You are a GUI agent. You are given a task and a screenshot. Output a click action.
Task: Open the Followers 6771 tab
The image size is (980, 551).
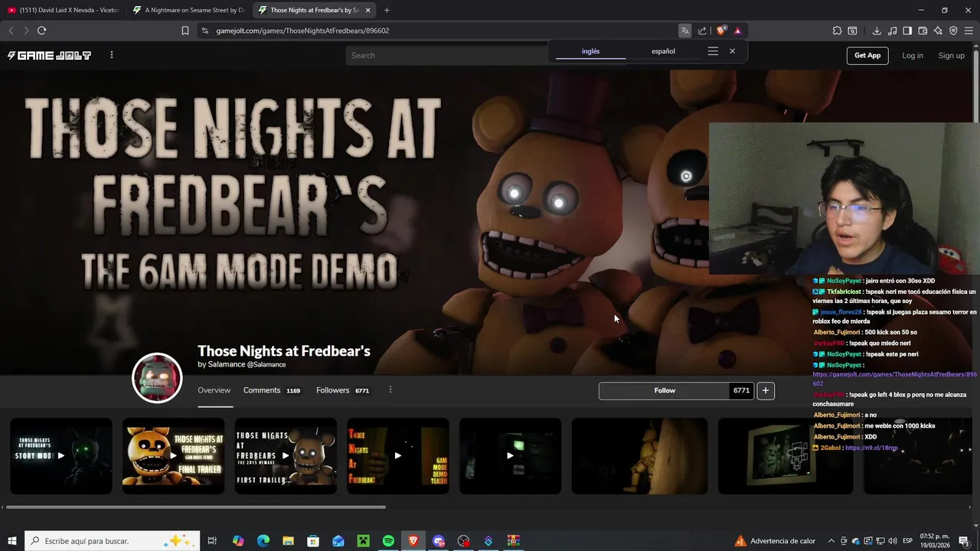[x=342, y=390]
